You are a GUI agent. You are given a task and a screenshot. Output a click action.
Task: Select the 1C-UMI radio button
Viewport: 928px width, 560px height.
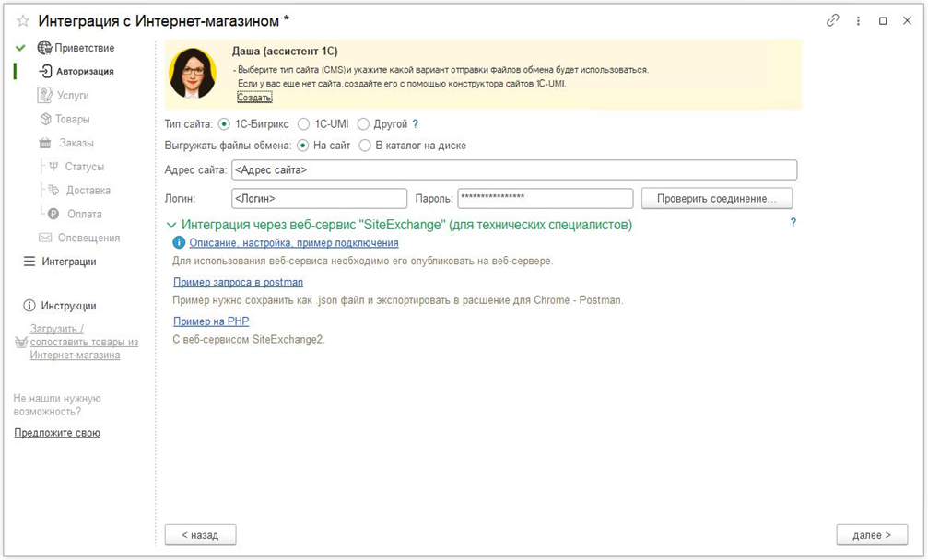click(x=304, y=124)
